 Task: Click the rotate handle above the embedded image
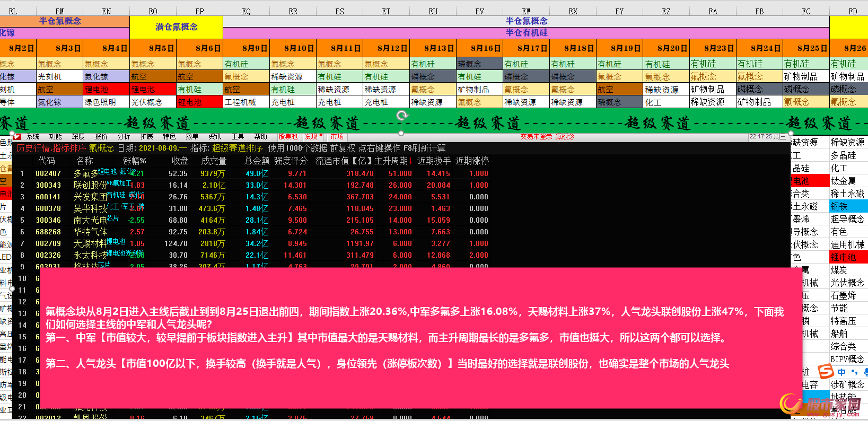[402, 116]
